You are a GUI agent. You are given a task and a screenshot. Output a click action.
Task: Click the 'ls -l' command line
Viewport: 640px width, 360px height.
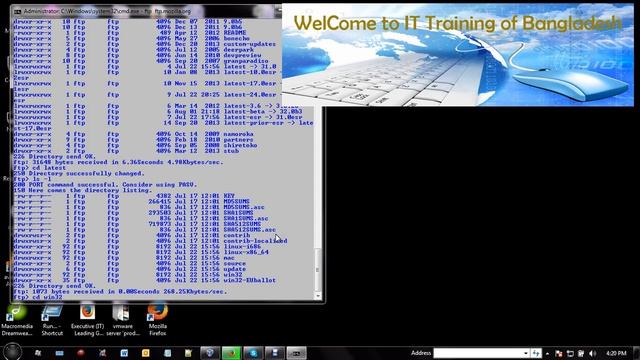pyautogui.click(x=32, y=179)
